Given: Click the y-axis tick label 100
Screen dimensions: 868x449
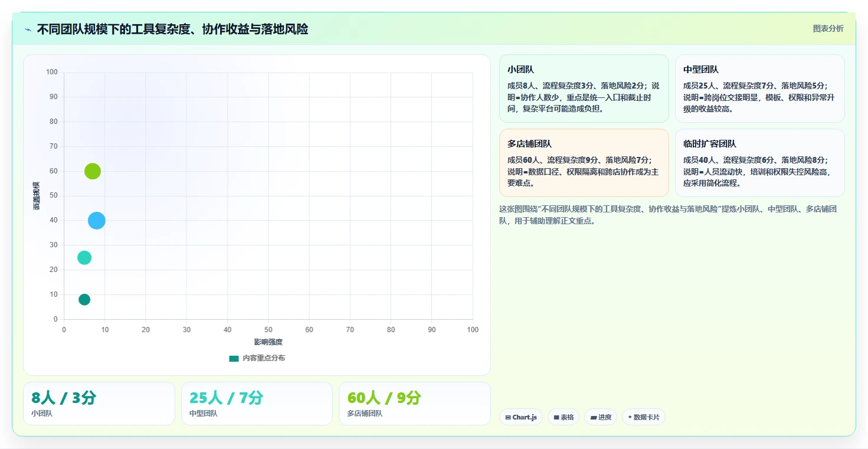Looking at the screenshot, I should (x=52, y=72).
